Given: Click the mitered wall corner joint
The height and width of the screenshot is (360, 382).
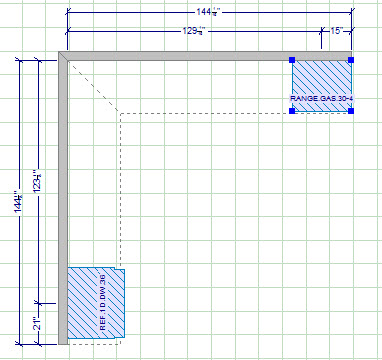Looking at the screenshot, I should (63, 56).
